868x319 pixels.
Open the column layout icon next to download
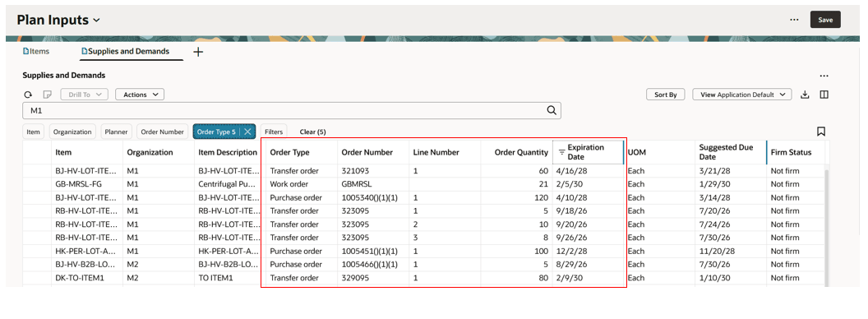point(824,95)
